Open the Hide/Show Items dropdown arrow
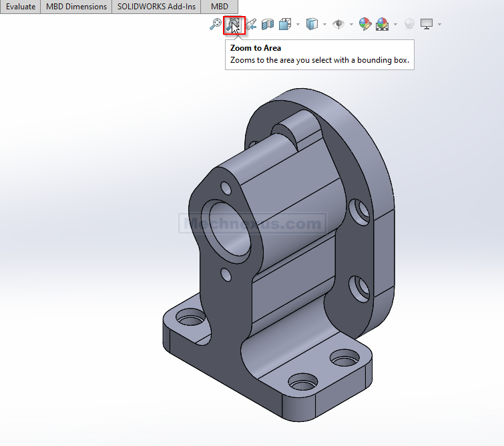The image size is (504, 446). pyautogui.click(x=352, y=25)
